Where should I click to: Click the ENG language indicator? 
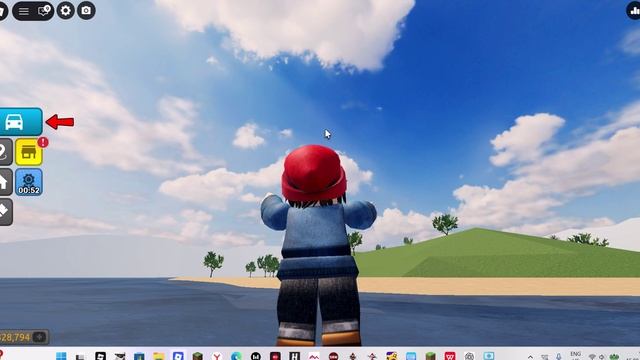[576, 355]
